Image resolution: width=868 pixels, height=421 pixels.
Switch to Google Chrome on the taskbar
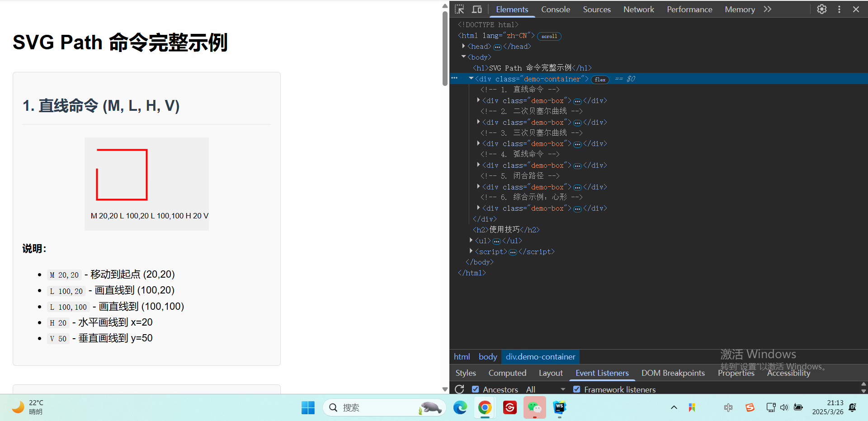[485, 407]
